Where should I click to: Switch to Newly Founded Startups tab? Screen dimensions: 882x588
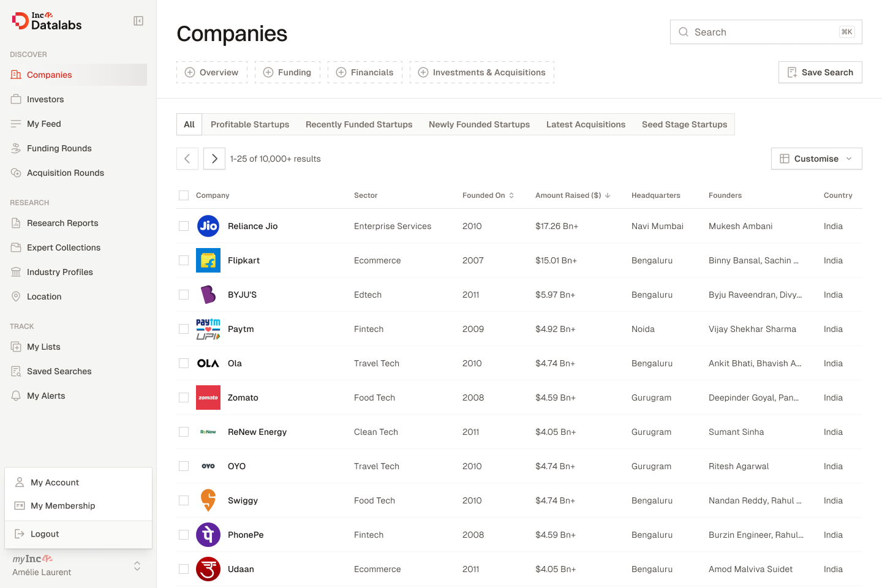pos(479,124)
